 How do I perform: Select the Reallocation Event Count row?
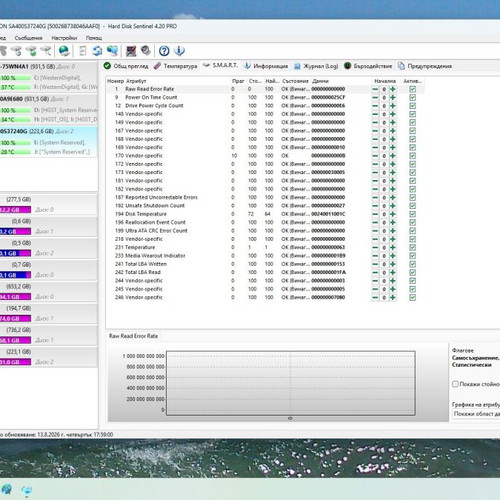click(265, 222)
